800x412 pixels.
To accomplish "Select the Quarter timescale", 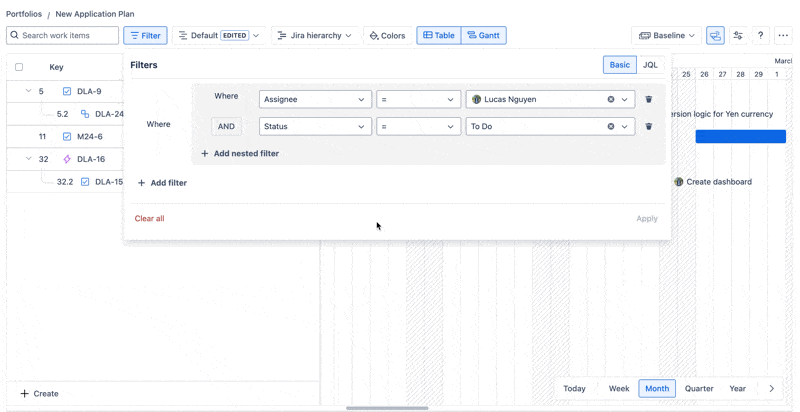I will [x=699, y=388].
